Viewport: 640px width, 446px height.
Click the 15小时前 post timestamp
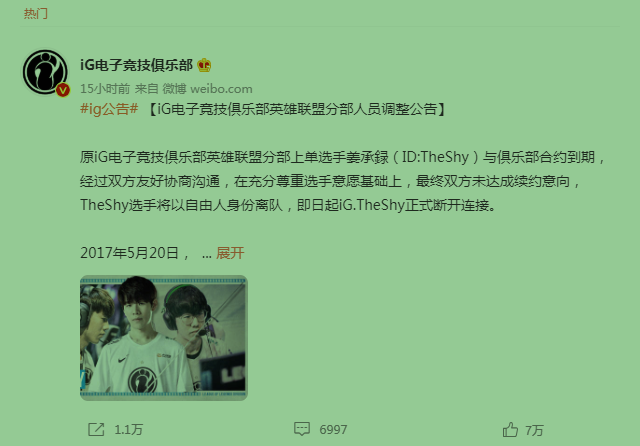coord(105,89)
